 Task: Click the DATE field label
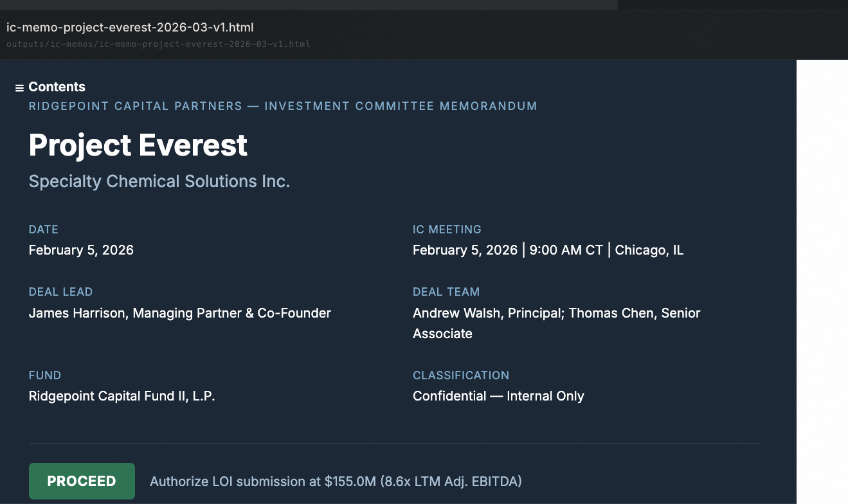click(x=43, y=229)
